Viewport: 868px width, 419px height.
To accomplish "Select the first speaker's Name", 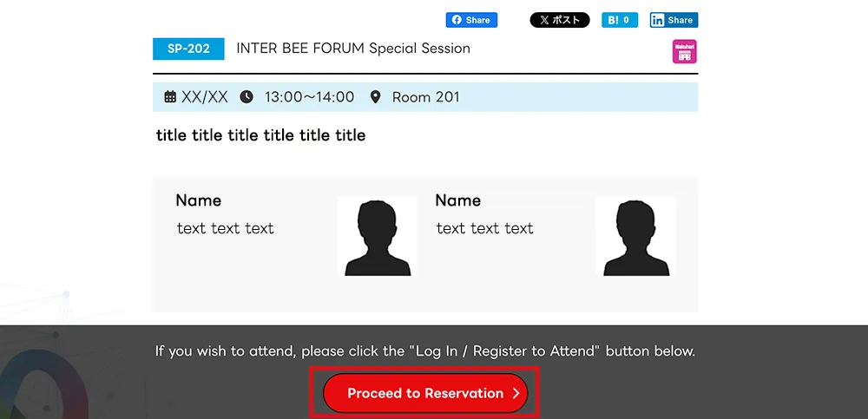I will point(198,200).
